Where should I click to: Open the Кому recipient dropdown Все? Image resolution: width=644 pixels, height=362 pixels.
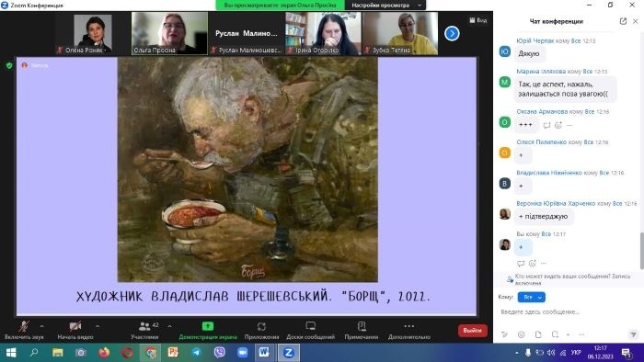[532, 297]
